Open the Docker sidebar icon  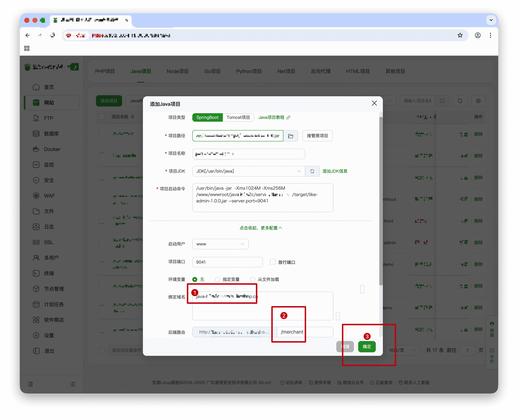coord(36,149)
